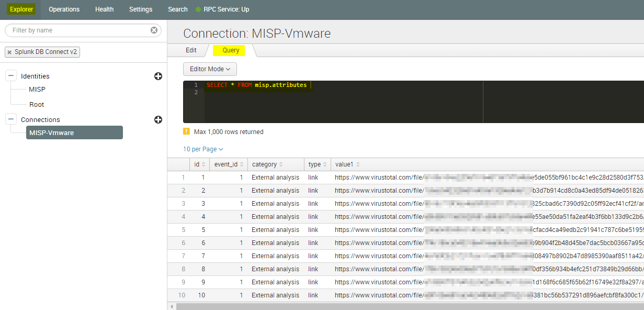Open the Operations menu
Image resolution: width=644 pixels, height=310 pixels.
[64, 9]
